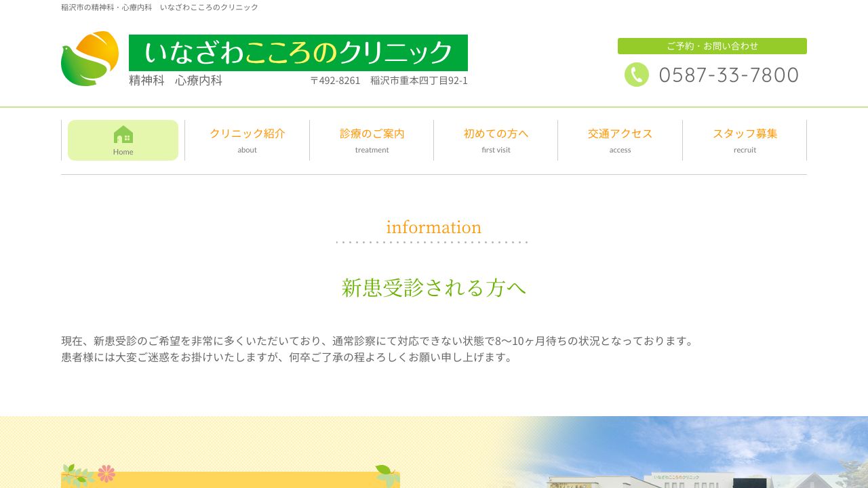This screenshot has height=488, width=868.
Task: Select the Home house icon in navigation
Action: tap(123, 134)
